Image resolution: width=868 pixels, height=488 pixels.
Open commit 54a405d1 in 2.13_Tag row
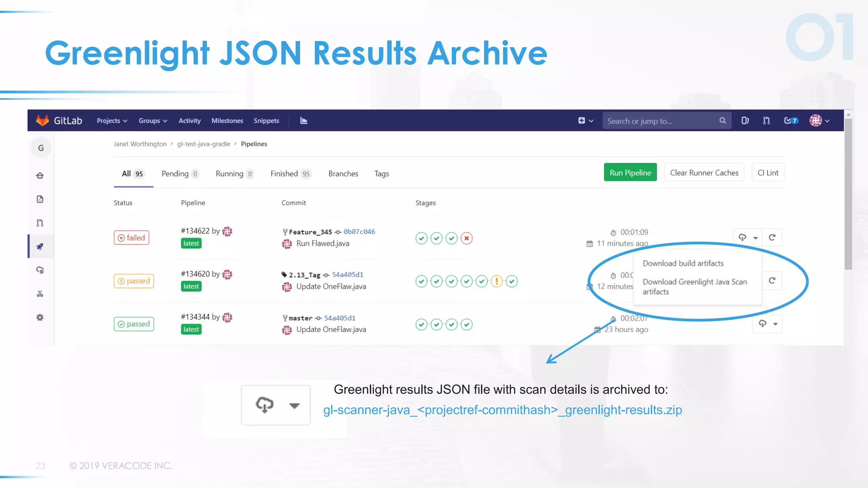click(x=348, y=274)
